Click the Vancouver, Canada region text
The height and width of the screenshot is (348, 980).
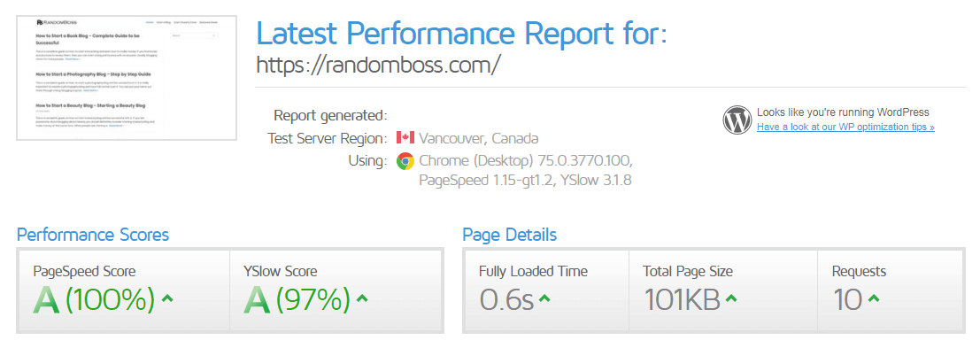point(479,138)
